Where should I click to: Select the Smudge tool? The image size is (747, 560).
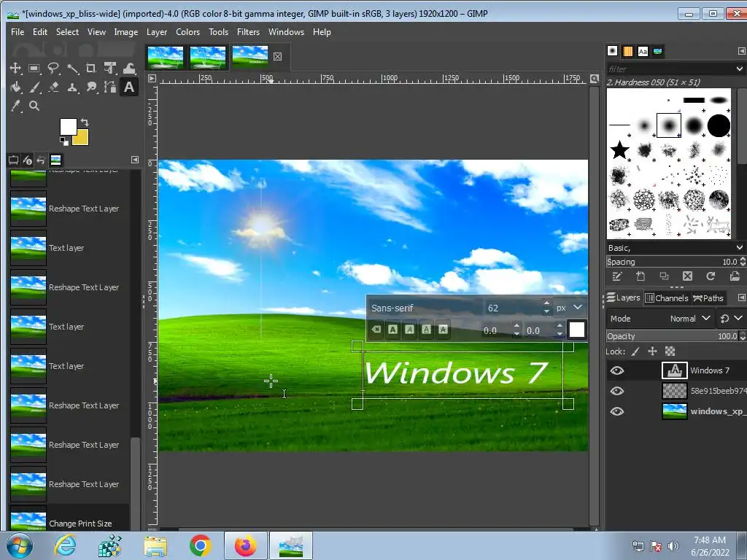click(x=91, y=87)
